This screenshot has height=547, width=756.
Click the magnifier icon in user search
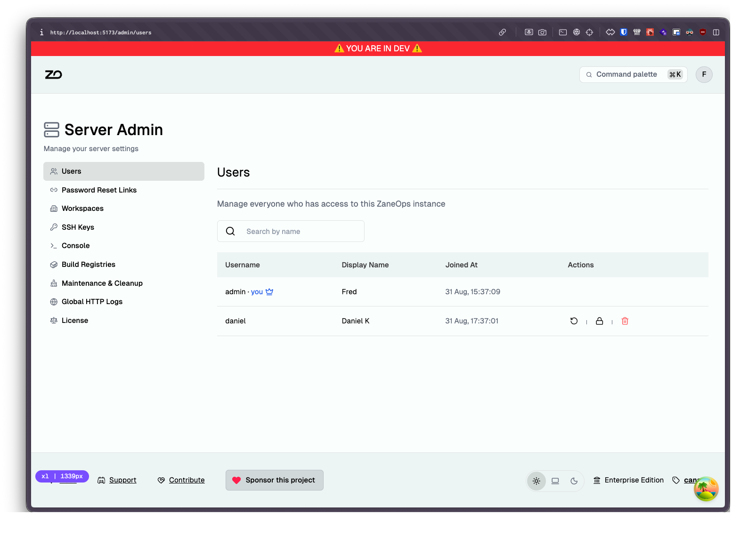point(230,231)
